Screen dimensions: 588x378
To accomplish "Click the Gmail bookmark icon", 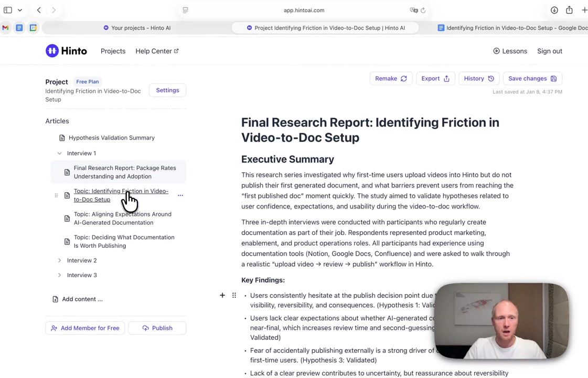I will pos(6,28).
